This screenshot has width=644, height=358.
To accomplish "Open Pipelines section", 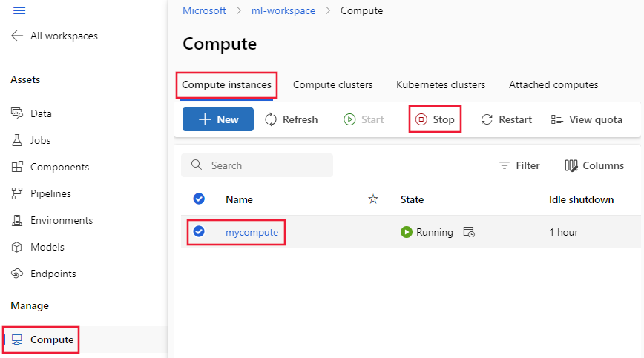I will point(50,193).
